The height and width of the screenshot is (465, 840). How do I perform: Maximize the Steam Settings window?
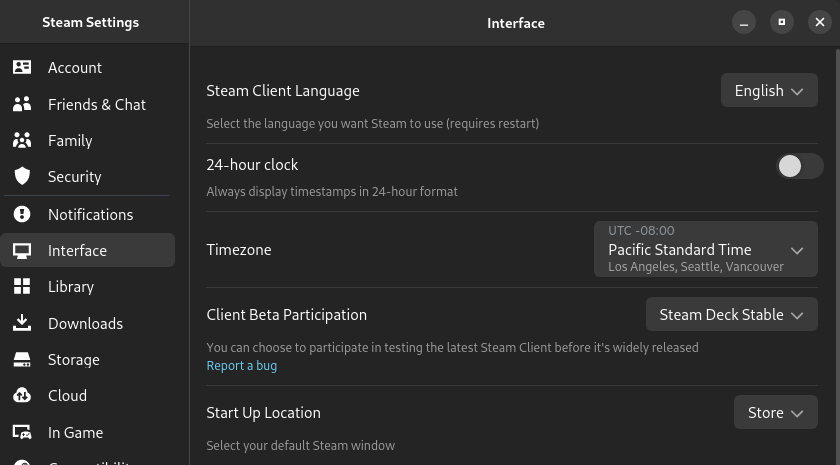[781, 22]
